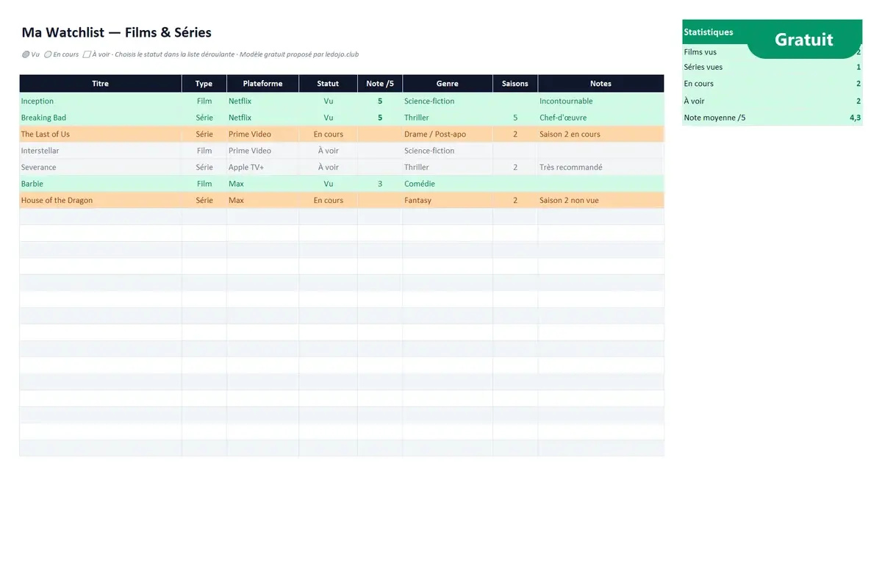The width and height of the screenshot is (882, 588).
Task: Click the "Notes" column header
Action: coord(600,83)
